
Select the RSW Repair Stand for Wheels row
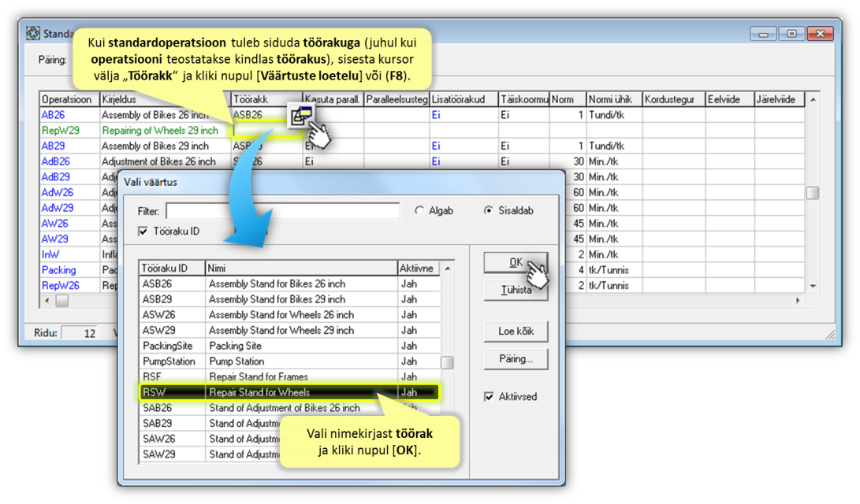pyautogui.click(x=289, y=392)
